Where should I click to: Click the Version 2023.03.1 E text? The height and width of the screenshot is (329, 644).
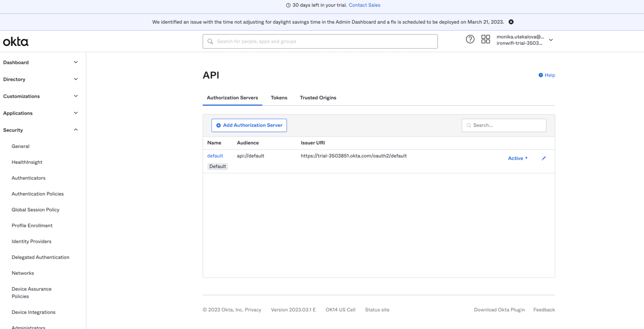(x=293, y=310)
